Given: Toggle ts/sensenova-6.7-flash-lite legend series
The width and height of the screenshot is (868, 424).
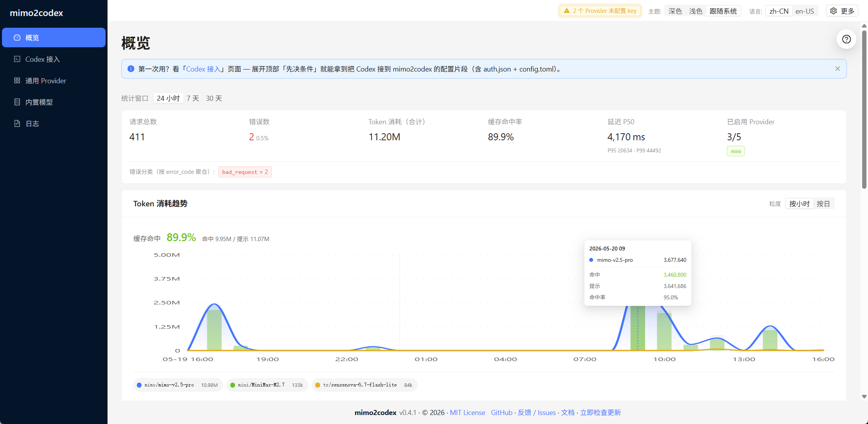Looking at the screenshot, I should tap(364, 385).
